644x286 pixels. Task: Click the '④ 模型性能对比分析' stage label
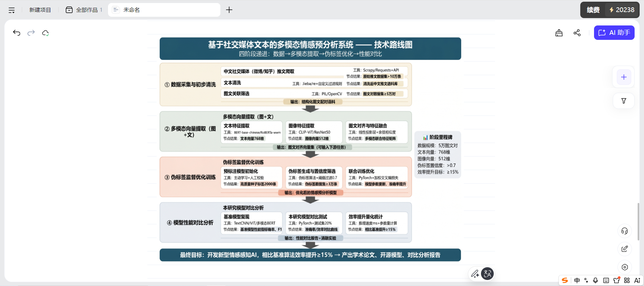[x=190, y=223]
